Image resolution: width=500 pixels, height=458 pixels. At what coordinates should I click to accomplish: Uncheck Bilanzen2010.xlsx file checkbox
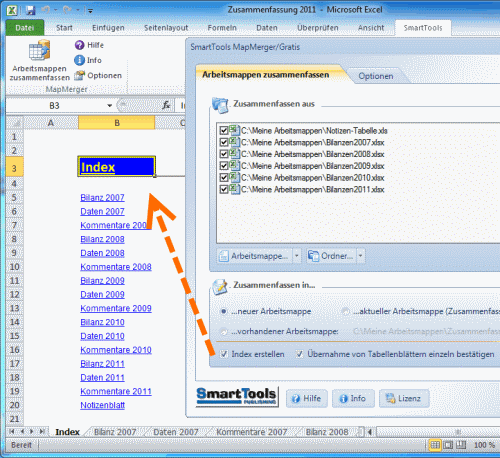click(x=224, y=178)
